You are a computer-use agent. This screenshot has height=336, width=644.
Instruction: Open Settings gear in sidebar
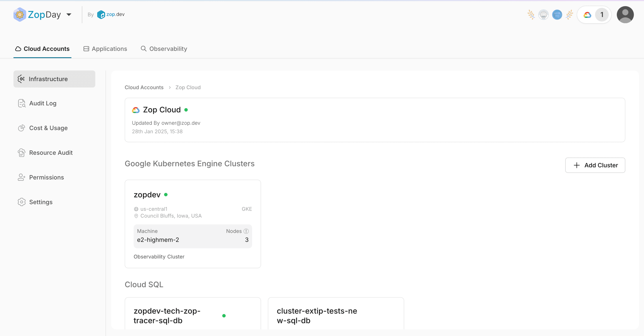(21, 202)
